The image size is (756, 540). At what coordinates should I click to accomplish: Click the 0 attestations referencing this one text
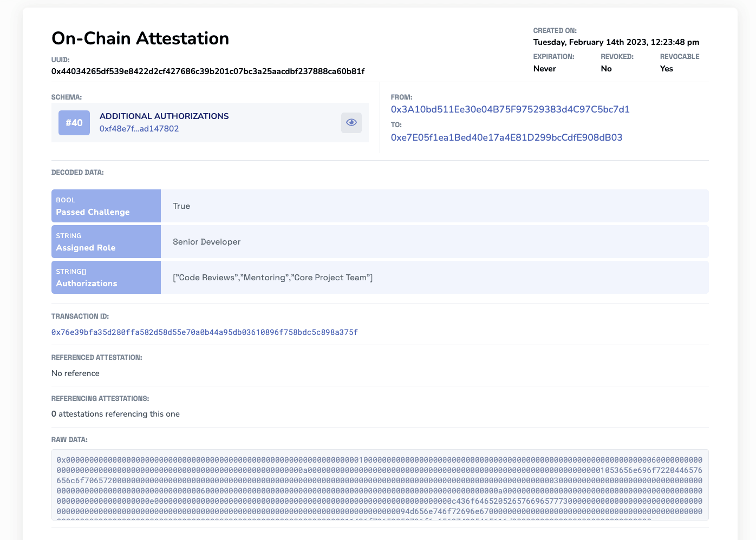115,414
